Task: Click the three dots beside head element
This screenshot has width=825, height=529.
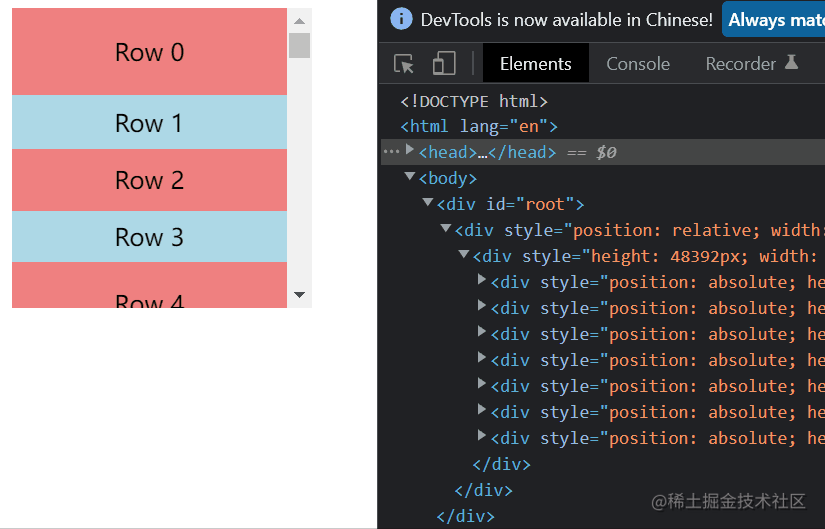Action: click(x=391, y=152)
